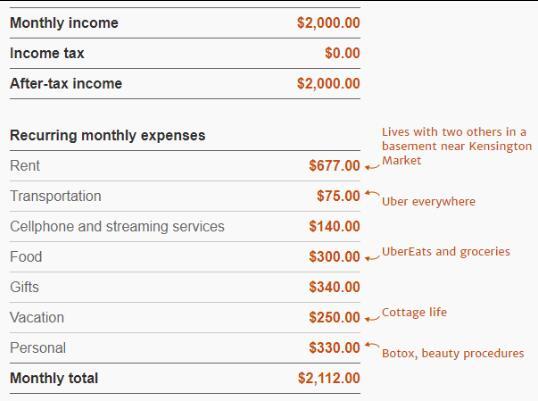
Task: Click the Rent amount $677.00
Action: [335, 166]
